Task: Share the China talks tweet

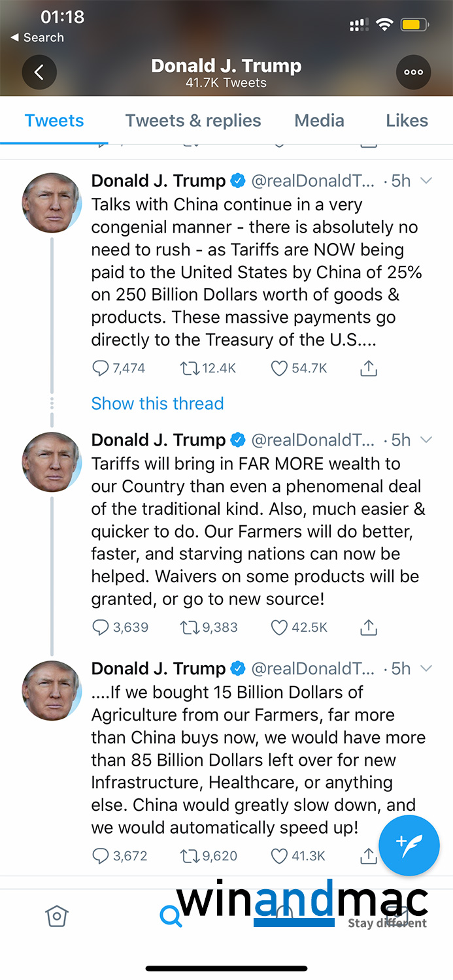Action: click(x=369, y=369)
